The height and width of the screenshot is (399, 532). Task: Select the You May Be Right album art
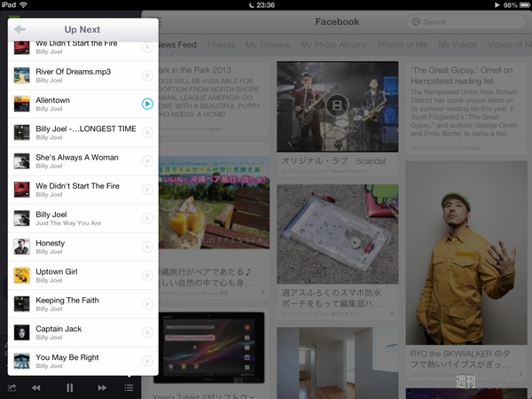point(21,361)
